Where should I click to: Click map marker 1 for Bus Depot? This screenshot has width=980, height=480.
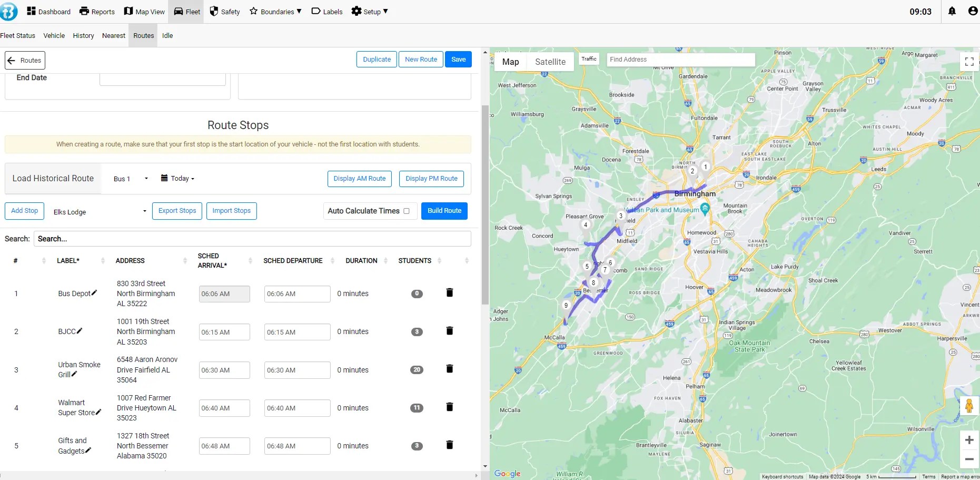[x=706, y=168]
